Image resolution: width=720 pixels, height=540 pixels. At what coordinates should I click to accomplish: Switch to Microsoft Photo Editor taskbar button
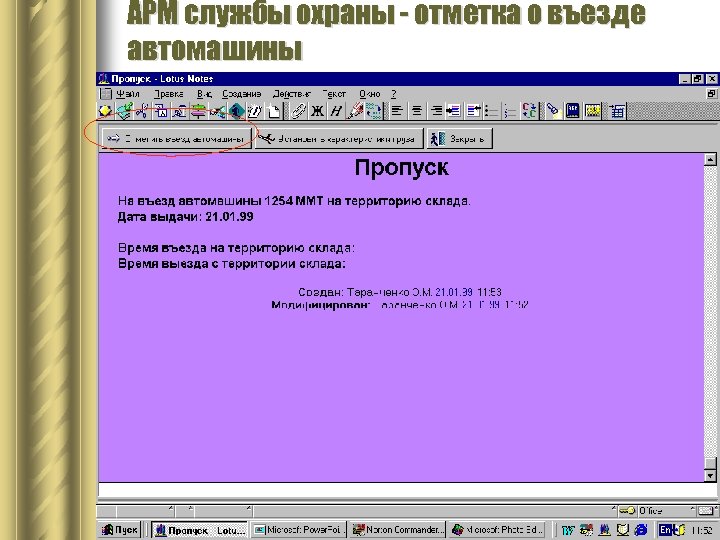(x=497, y=529)
